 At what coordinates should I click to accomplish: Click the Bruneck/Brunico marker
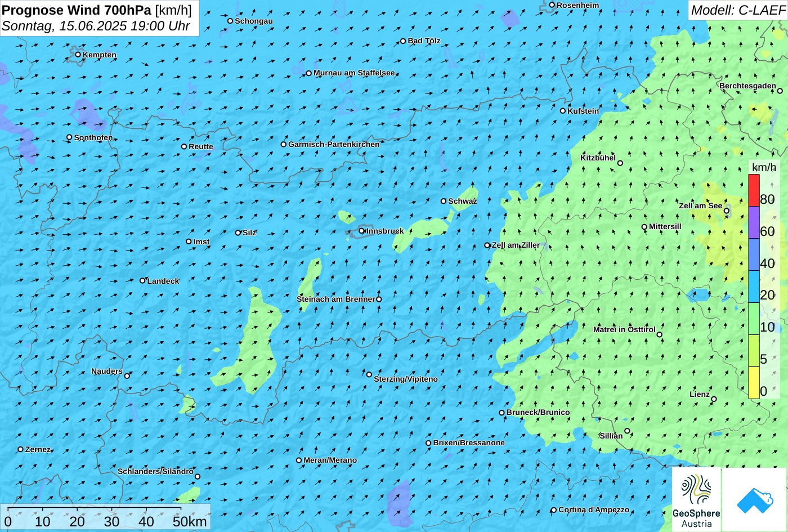pos(502,413)
